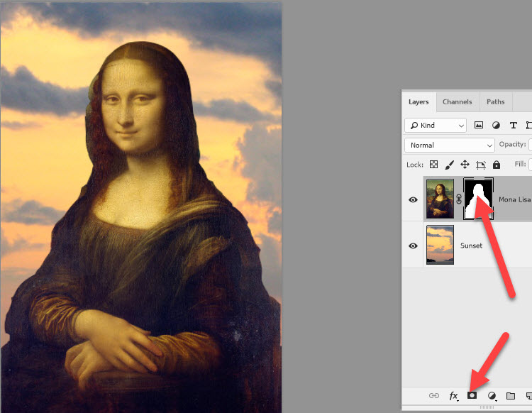532x413 pixels.
Task: Open the Kind filter dropdown
Action: [436, 125]
